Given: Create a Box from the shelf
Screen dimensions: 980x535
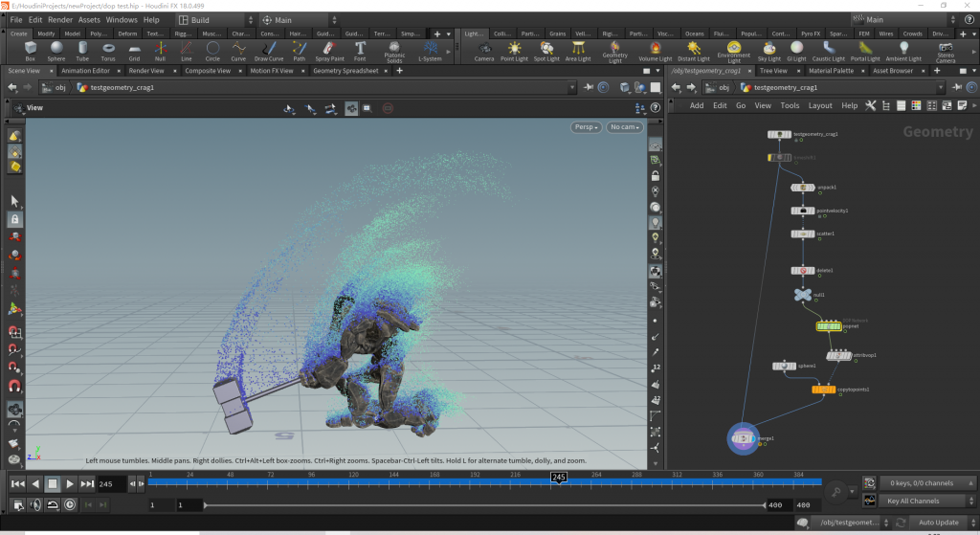Looking at the screenshot, I should tap(30, 52).
